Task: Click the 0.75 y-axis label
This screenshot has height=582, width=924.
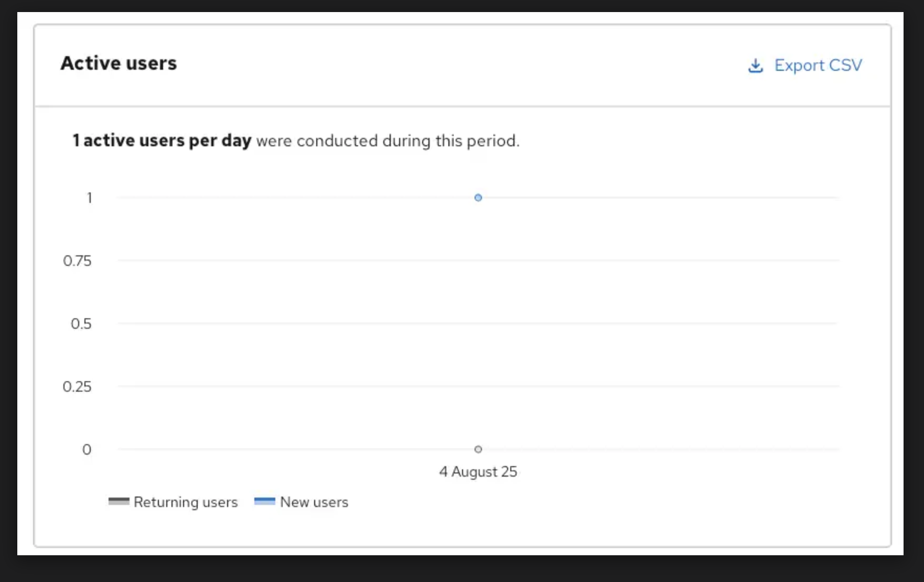Action: [x=77, y=261]
